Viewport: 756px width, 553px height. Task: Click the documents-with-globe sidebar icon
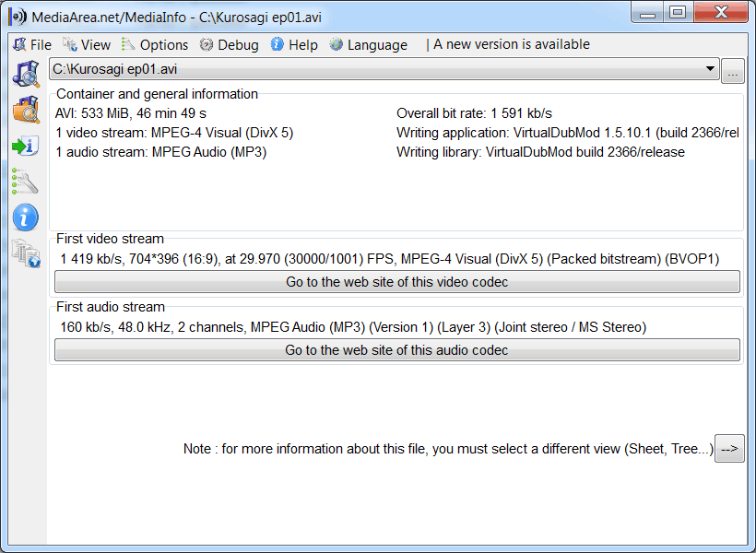(x=26, y=253)
